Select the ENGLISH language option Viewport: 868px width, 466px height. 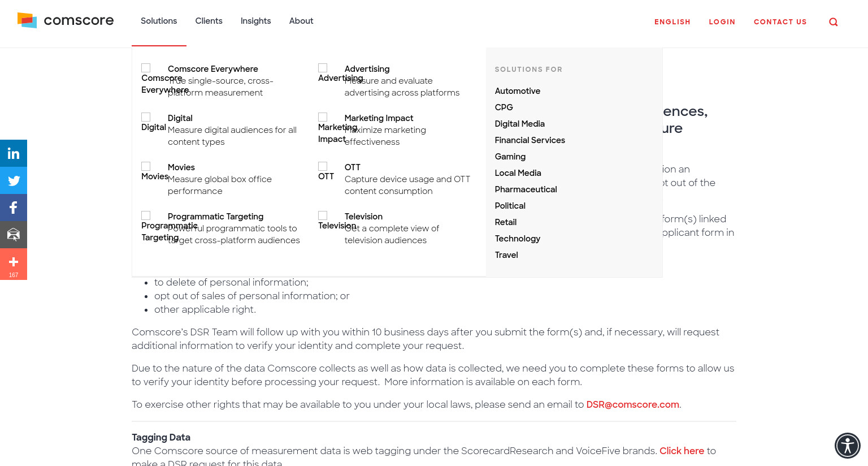point(672,22)
